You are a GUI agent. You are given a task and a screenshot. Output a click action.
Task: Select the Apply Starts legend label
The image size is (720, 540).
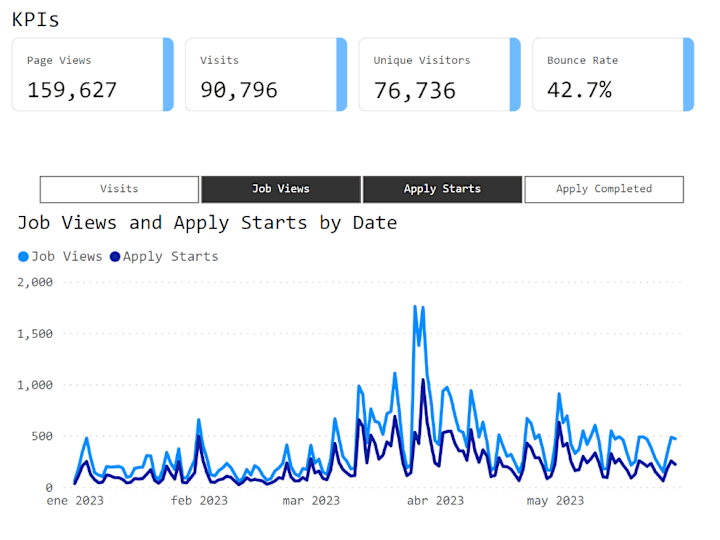(170, 256)
